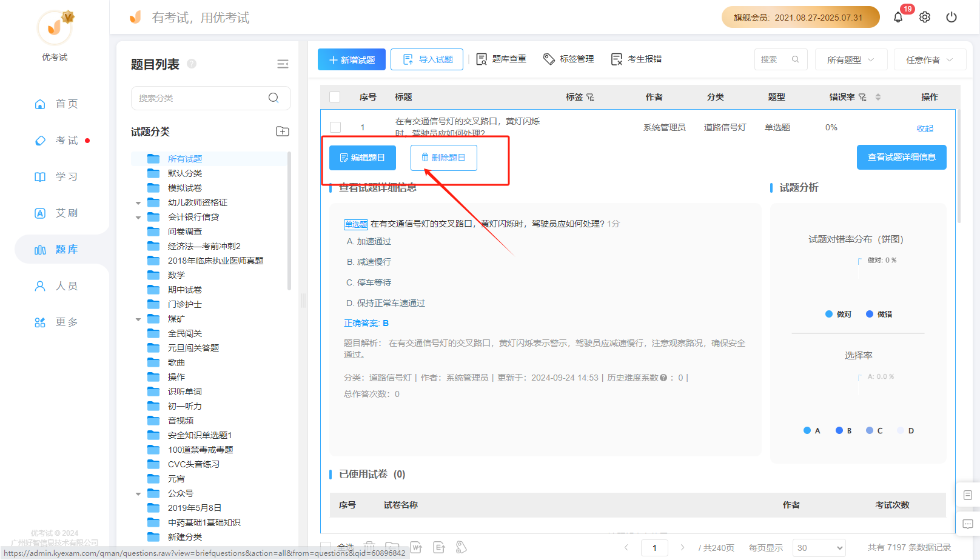Open 题库查重 tool

(502, 59)
